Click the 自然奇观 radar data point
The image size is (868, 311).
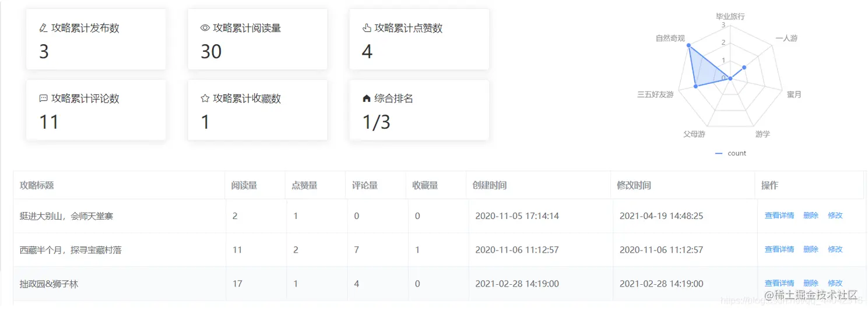[x=689, y=45]
